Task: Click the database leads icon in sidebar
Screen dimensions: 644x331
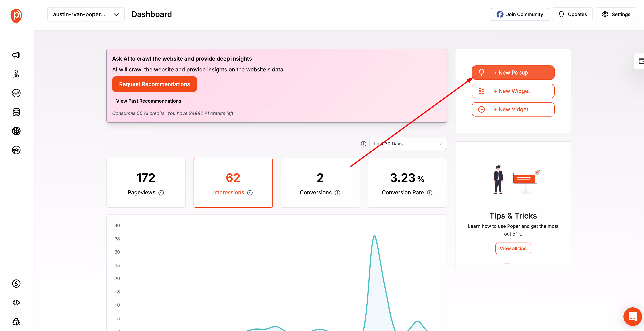Action: click(16, 112)
